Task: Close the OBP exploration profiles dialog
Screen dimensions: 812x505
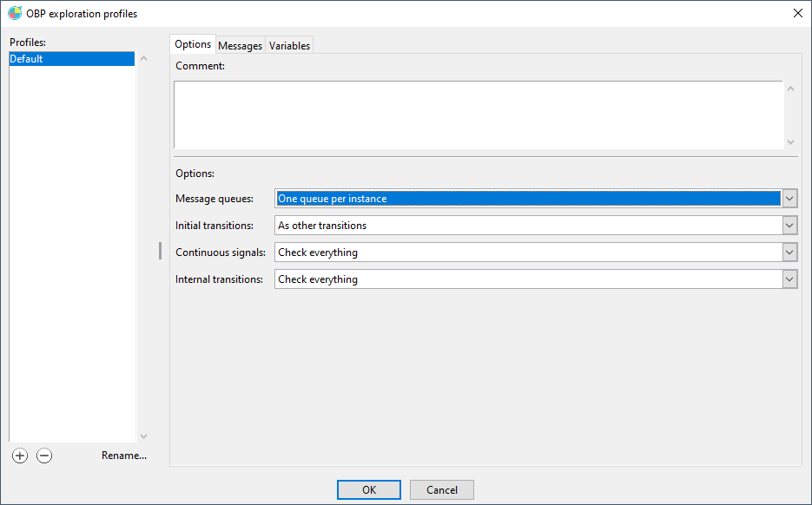Action: tap(798, 14)
